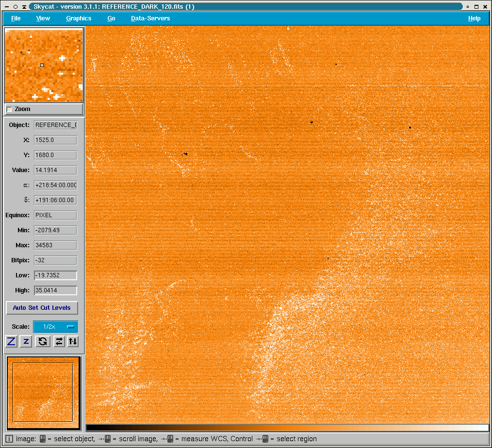Flip the image vertically with the up-down arrows icon
Viewport: 492px width, 448px height.
pos(73,341)
